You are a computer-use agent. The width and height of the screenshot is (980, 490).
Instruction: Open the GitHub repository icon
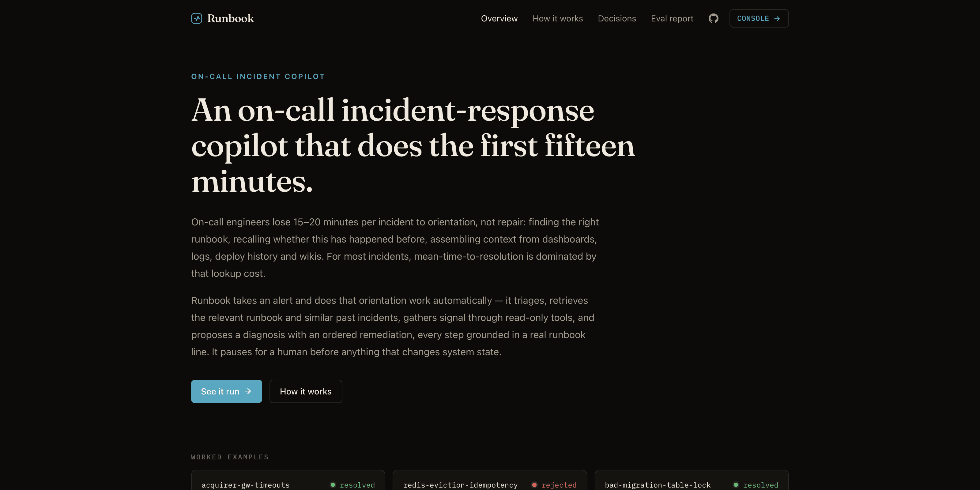(713, 18)
